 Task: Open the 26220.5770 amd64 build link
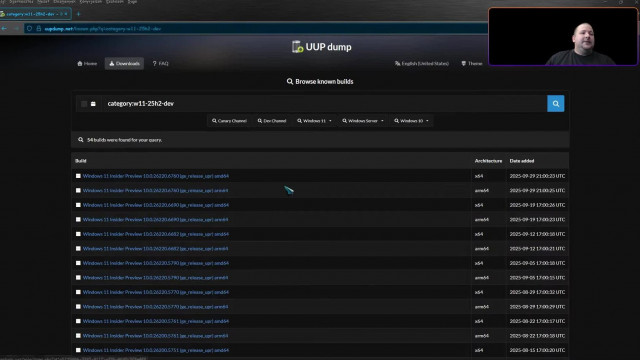[156, 292]
